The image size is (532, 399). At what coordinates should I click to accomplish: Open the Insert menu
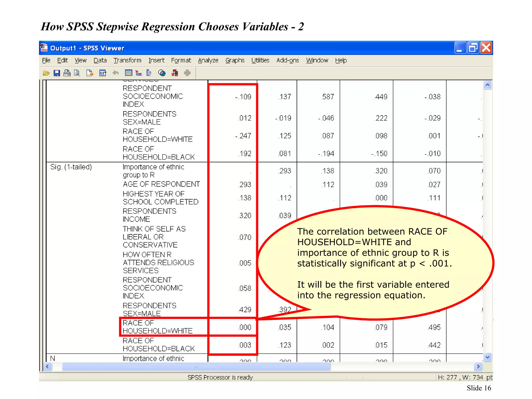156,60
